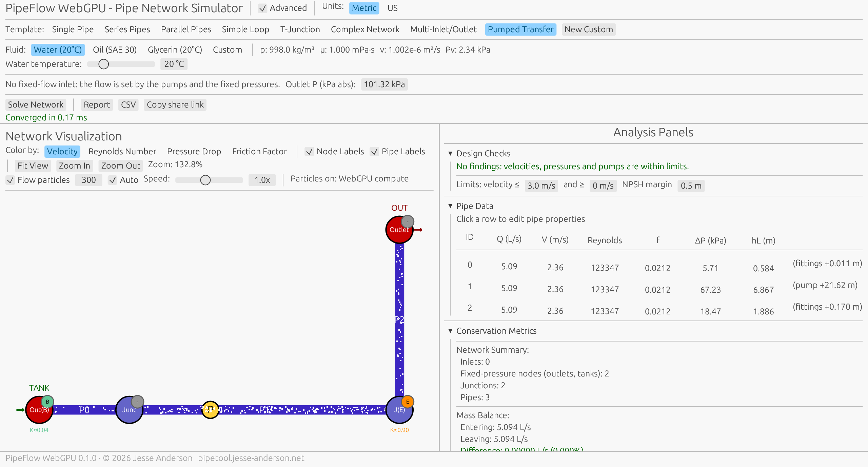This screenshot has height=467, width=868.
Task: Click the gray badge on Outlet node
Action: point(408,221)
